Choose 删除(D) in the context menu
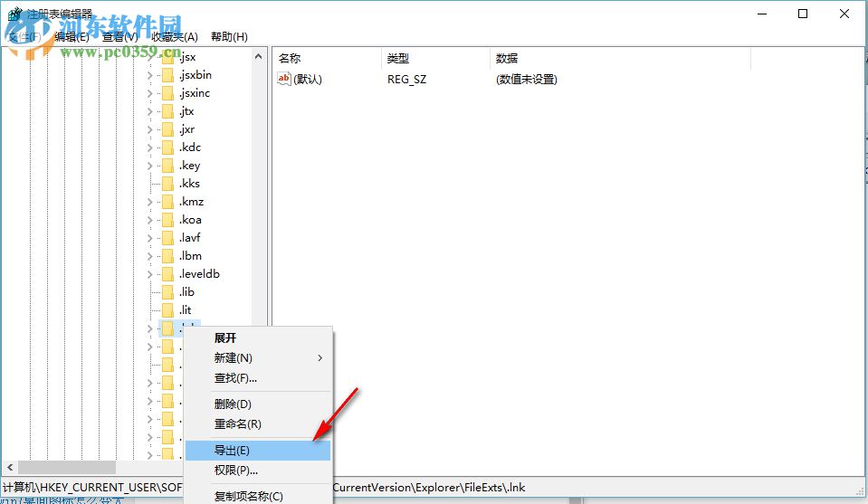 [x=258, y=404]
